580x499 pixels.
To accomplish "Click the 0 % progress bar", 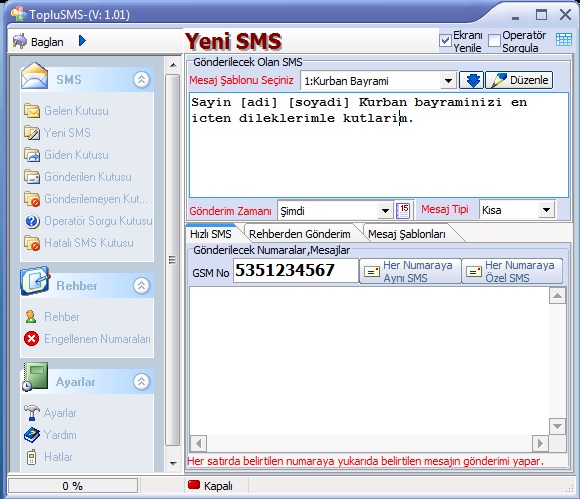I will tap(73, 485).
